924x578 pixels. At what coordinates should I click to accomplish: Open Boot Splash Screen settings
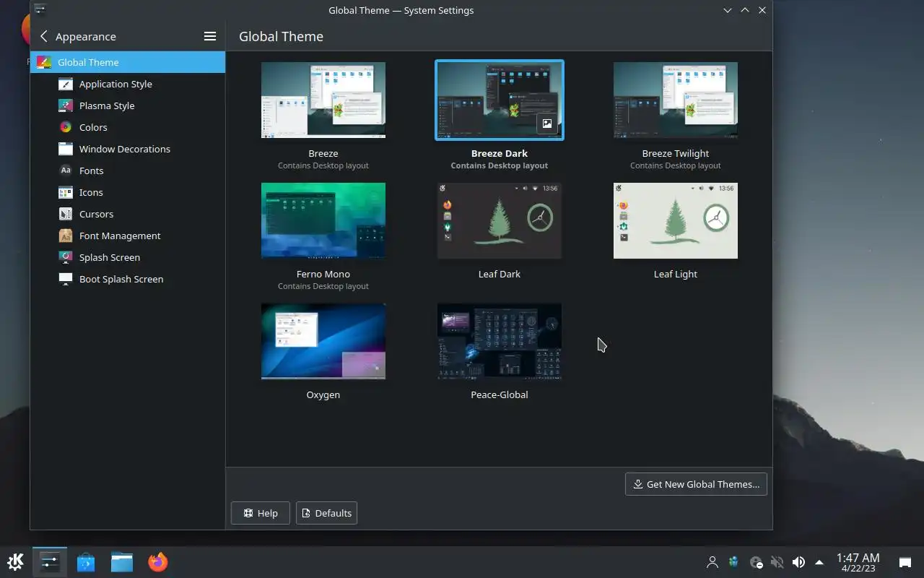pyautogui.click(x=128, y=279)
